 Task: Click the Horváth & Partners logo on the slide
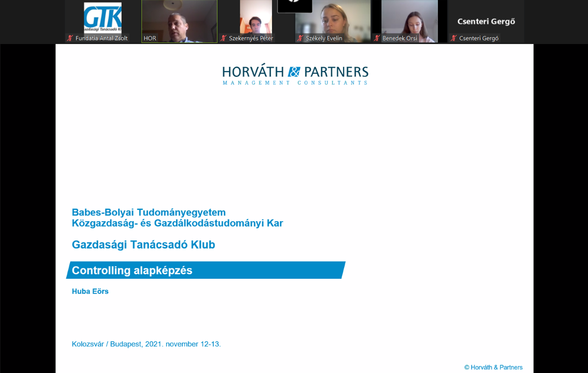click(295, 74)
